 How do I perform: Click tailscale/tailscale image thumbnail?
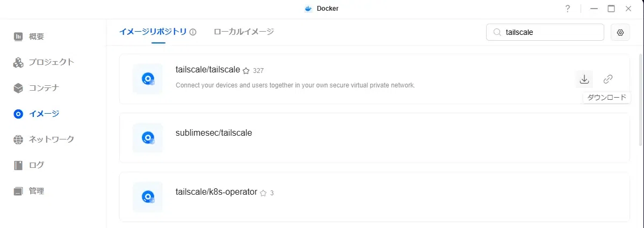[148, 79]
